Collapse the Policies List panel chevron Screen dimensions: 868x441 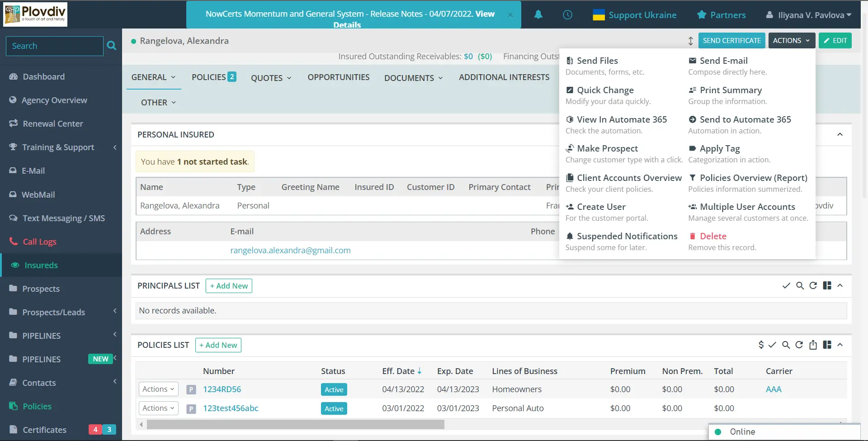click(840, 345)
